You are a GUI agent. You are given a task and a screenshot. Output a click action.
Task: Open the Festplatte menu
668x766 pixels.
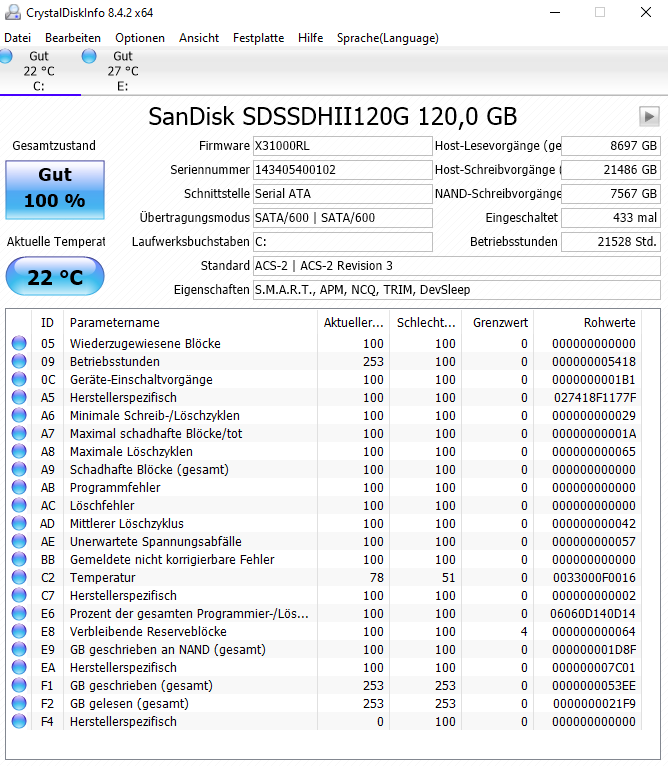pos(259,38)
